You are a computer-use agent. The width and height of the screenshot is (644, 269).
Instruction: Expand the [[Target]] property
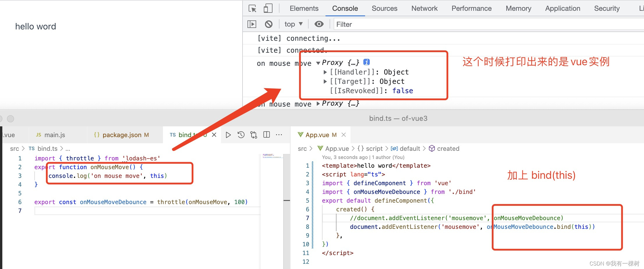(x=325, y=82)
